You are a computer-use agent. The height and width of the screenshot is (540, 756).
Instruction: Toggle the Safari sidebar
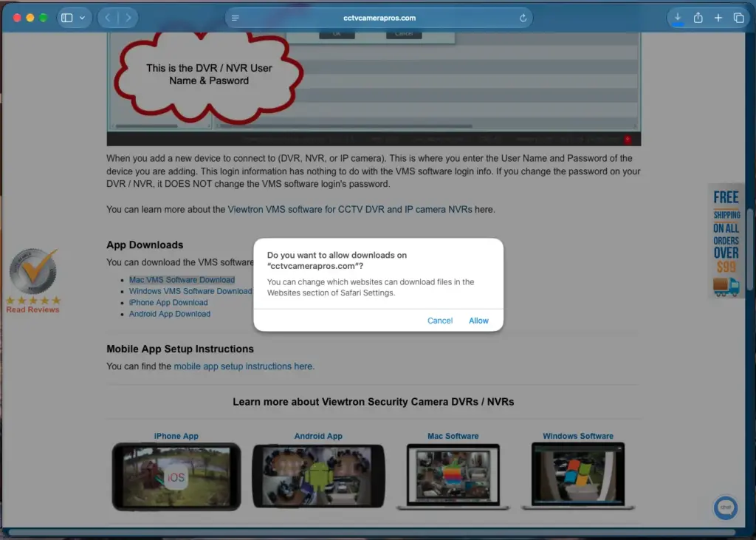coord(67,18)
